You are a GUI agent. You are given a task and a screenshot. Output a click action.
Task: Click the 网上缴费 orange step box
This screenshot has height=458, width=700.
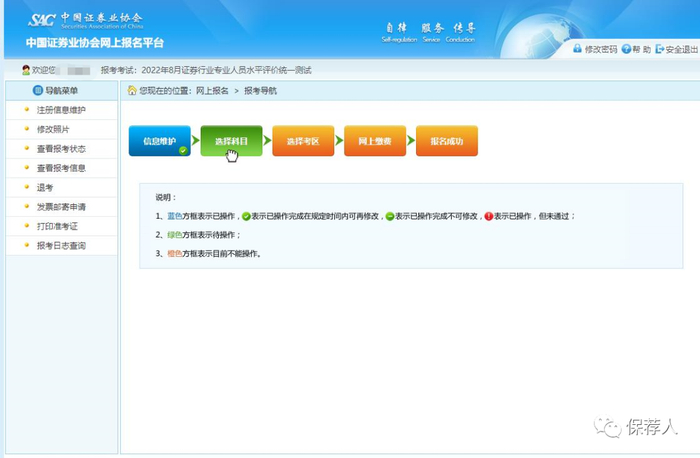(x=375, y=141)
